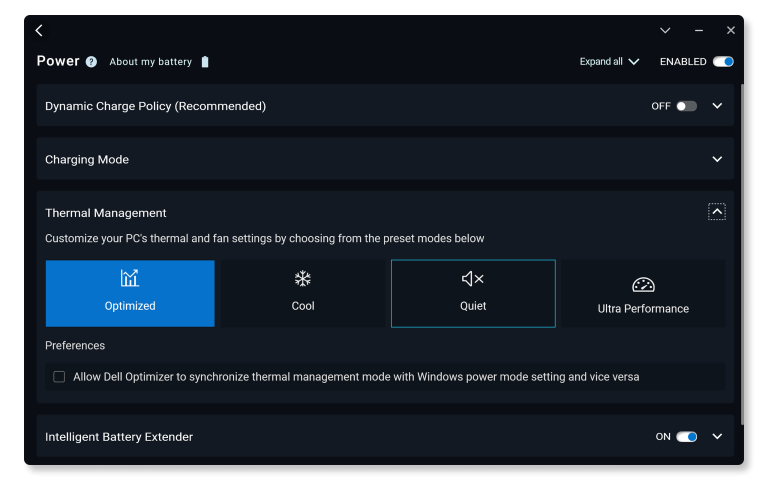
Task: Click the vertical scrollbar on the right
Action: tap(742, 255)
